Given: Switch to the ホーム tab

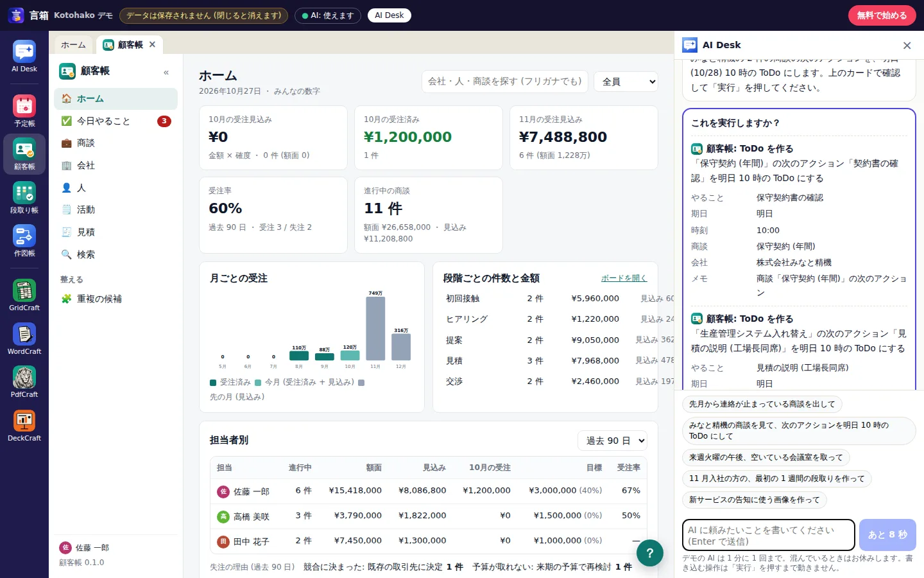Looking at the screenshot, I should (73, 45).
